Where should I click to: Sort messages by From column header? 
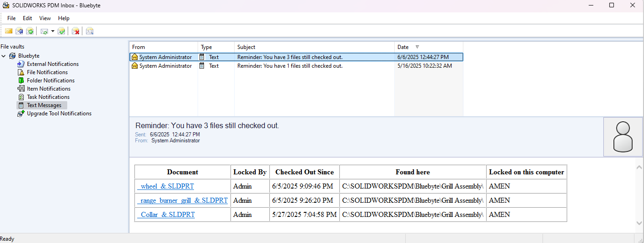(164, 47)
